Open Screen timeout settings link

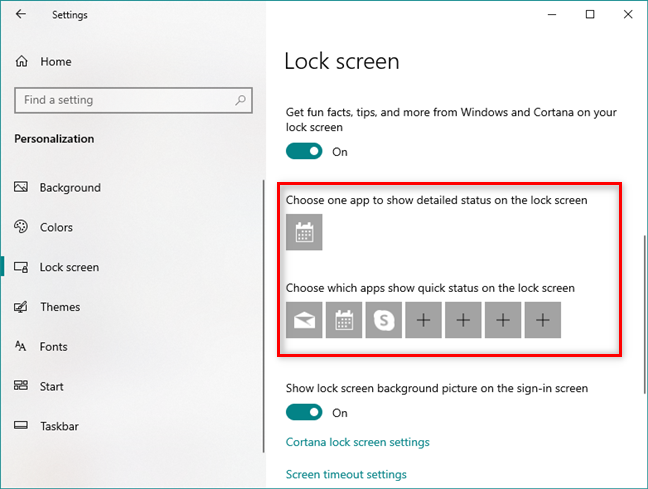tap(346, 474)
